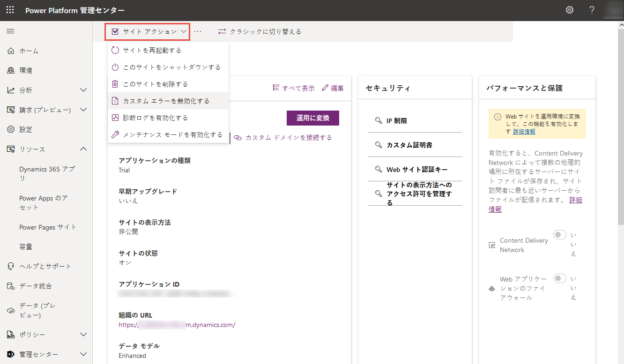624x364 pixels.
Task: Select このサイトを削除する
Action: [x=168, y=84]
